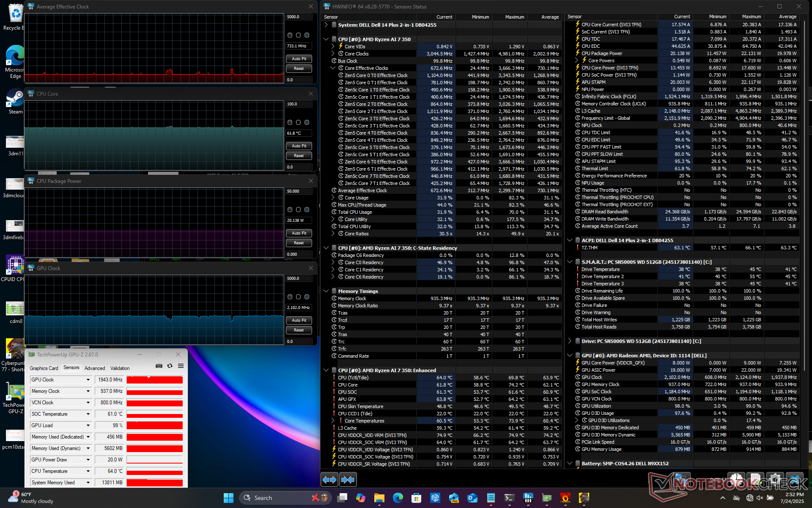Click the expand-all arrows icon in HWiNFO toolbar
The image size is (812, 508).
point(329,480)
